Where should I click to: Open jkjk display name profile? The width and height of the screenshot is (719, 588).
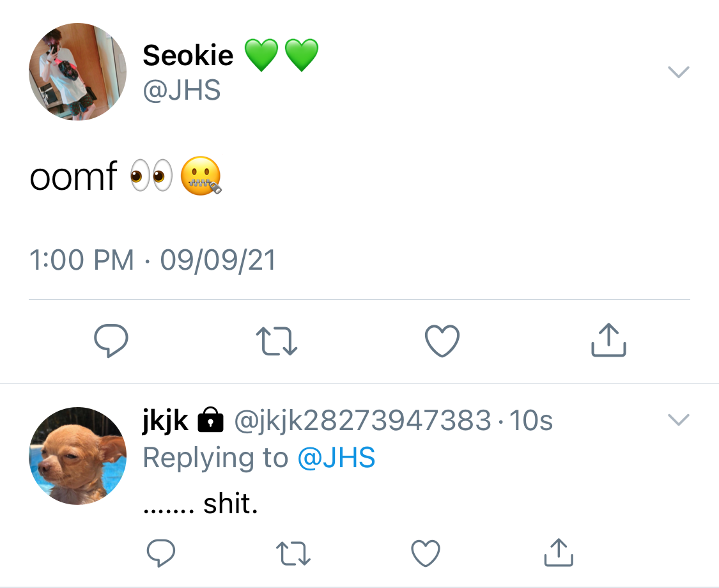[166, 420]
